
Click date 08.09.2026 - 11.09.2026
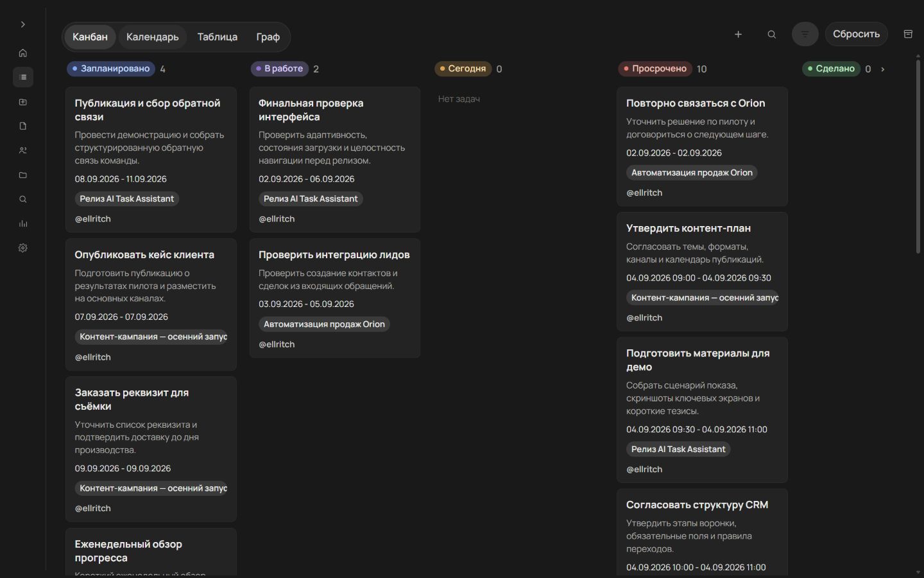click(121, 179)
